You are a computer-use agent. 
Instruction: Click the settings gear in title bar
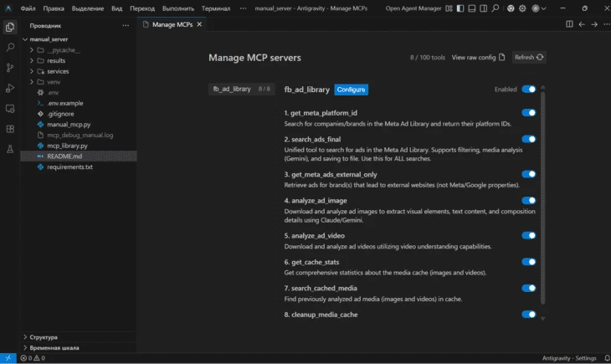pos(523,8)
